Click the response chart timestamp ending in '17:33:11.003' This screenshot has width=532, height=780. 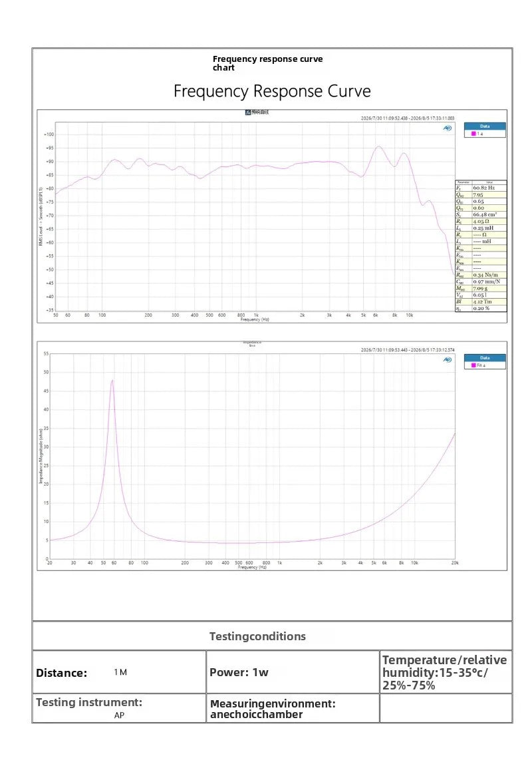pos(407,118)
